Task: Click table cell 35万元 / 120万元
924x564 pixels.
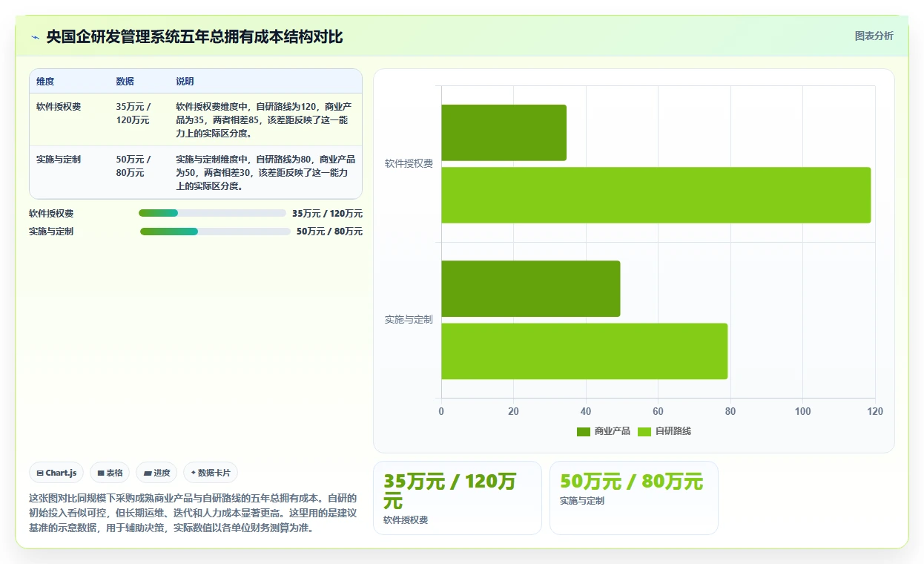Action: click(133, 114)
